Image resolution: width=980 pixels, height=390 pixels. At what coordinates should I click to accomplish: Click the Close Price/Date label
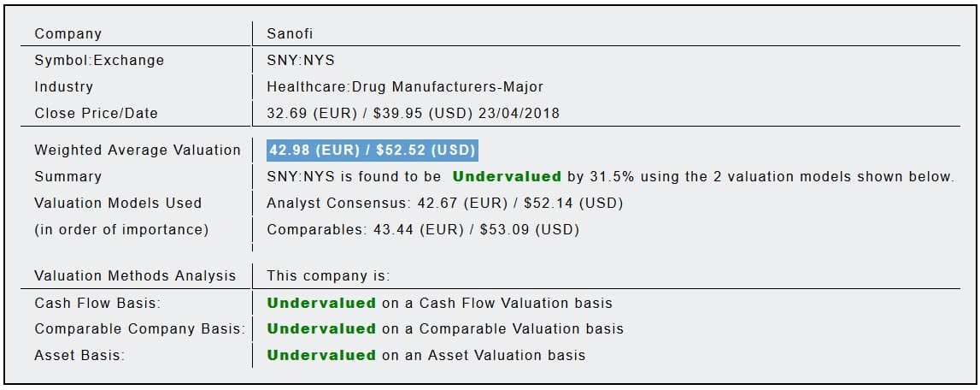[96, 113]
